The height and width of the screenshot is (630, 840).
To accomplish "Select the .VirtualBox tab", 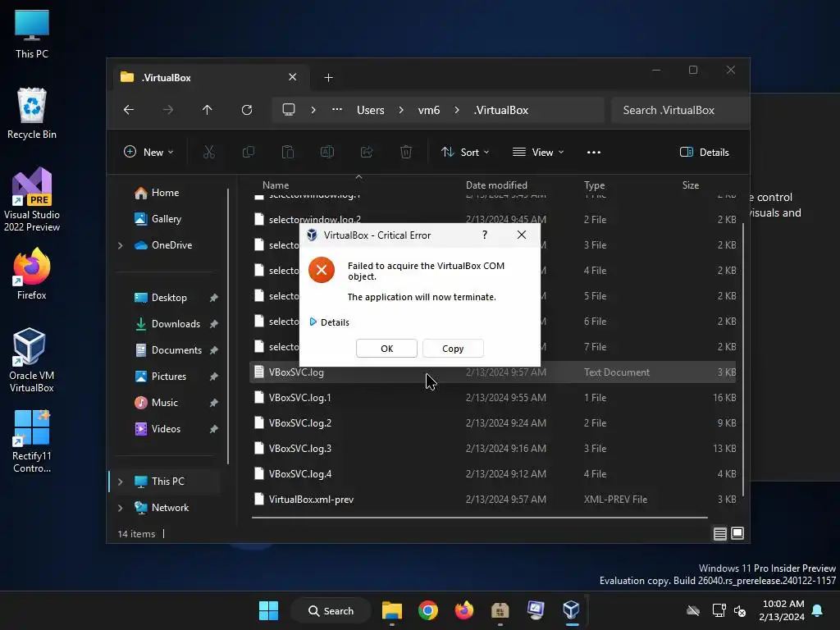I will click(x=209, y=78).
